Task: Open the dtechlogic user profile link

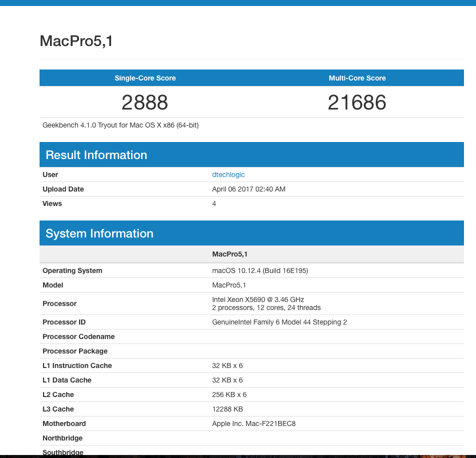Action: (x=228, y=174)
